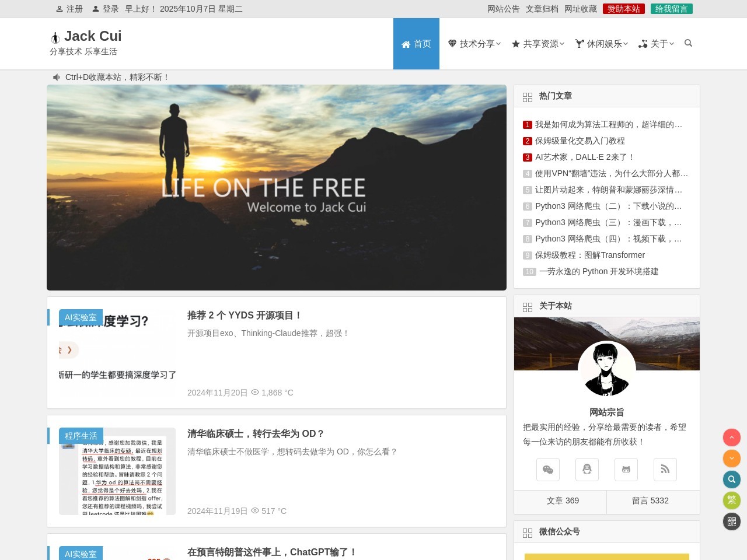
Task: Expand the 共享资源 dropdown menu
Action: 538,44
